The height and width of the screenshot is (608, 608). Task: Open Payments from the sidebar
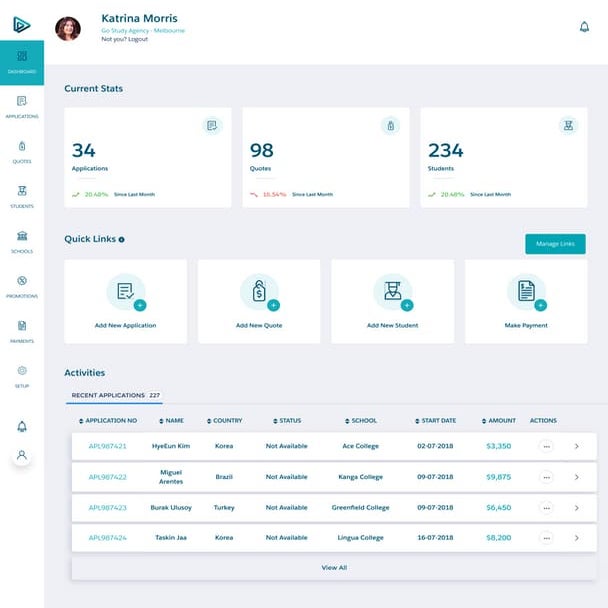click(x=21, y=330)
